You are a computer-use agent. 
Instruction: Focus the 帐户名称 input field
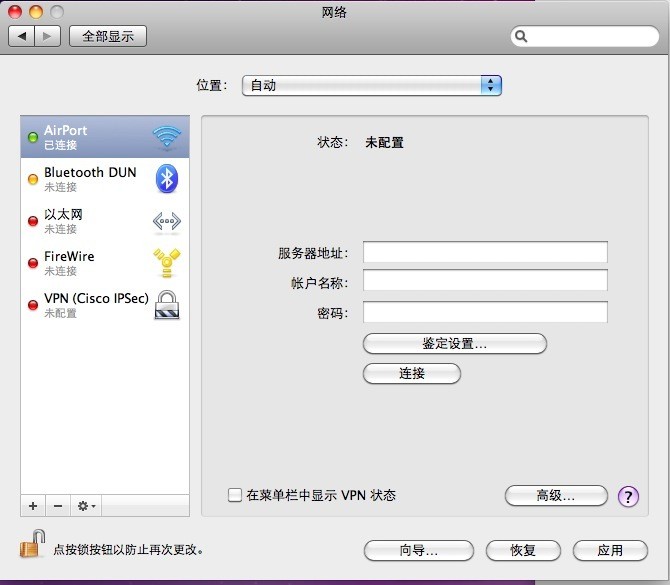485,280
